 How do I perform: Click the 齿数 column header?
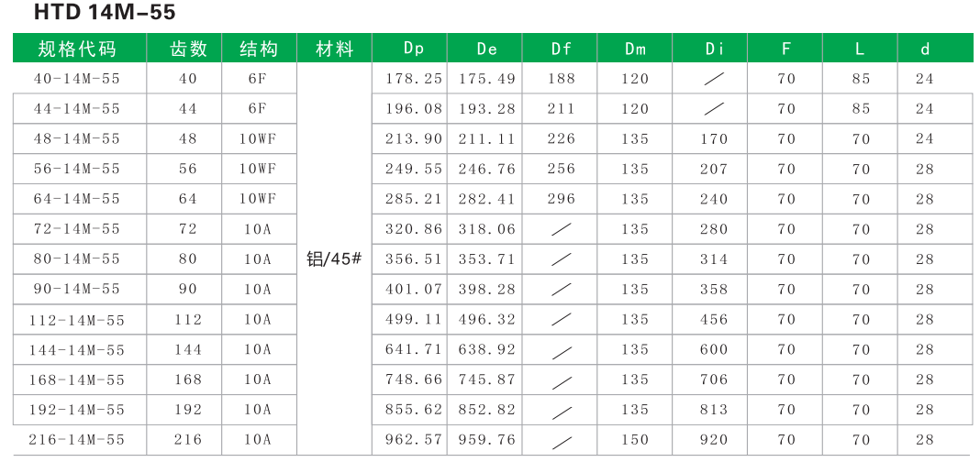[x=188, y=49]
